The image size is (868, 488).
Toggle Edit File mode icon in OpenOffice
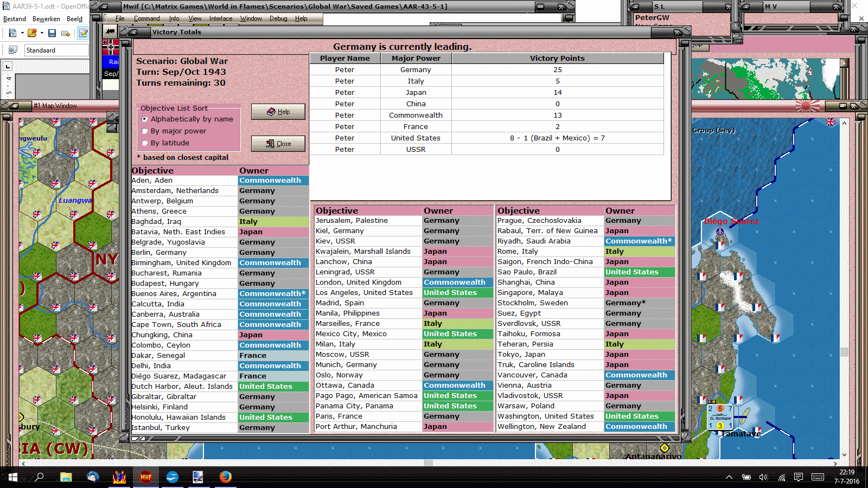pos(84,34)
